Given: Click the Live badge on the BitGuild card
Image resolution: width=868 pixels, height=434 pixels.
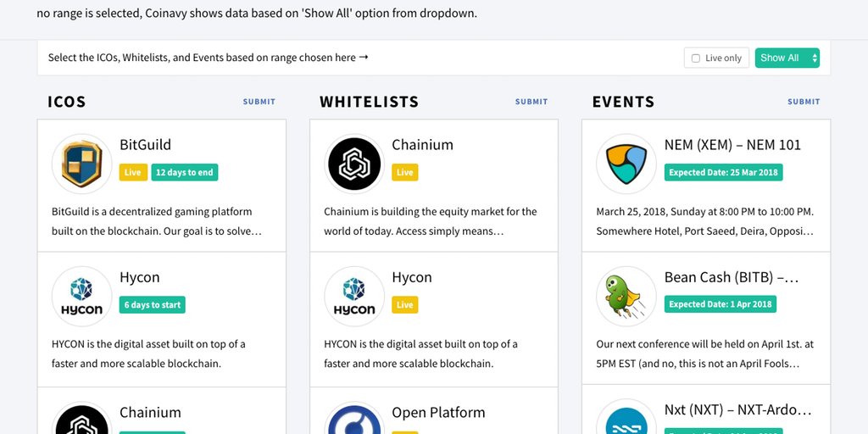Looking at the screenshot, I should pos(133,172).
